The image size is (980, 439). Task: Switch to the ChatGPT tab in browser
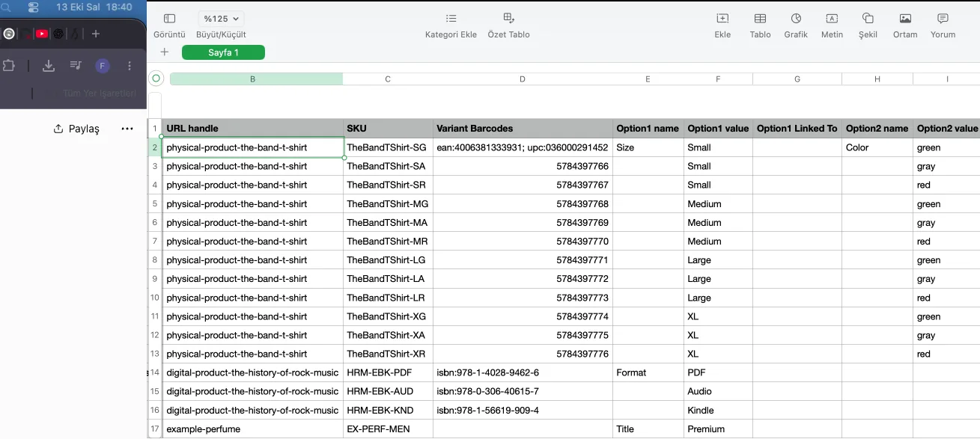click(x=58, y=34)
